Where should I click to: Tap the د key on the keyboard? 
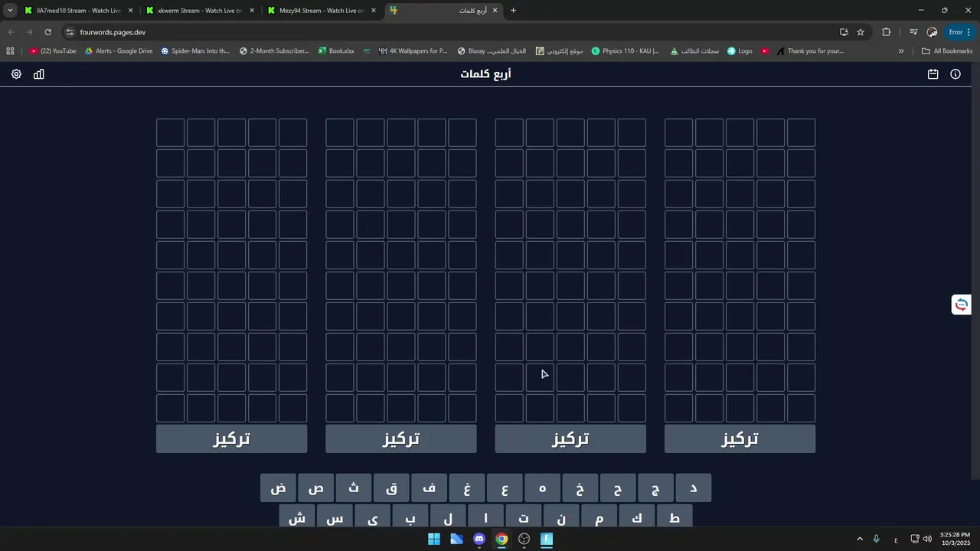click(x=693, y=488)
